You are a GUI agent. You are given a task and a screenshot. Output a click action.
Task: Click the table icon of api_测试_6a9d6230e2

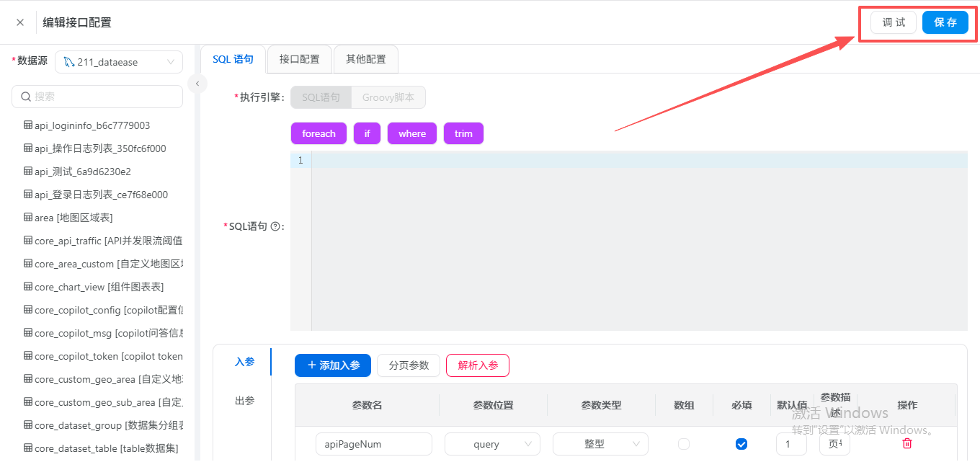click(28, 172)
